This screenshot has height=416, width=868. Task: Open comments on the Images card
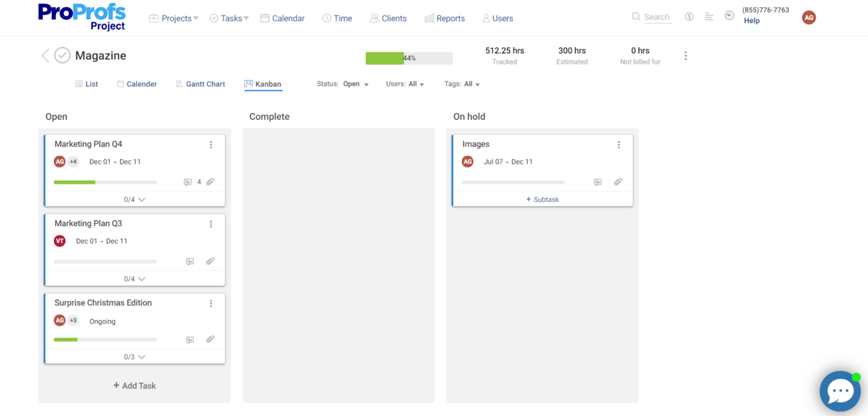tap(597, 182)
